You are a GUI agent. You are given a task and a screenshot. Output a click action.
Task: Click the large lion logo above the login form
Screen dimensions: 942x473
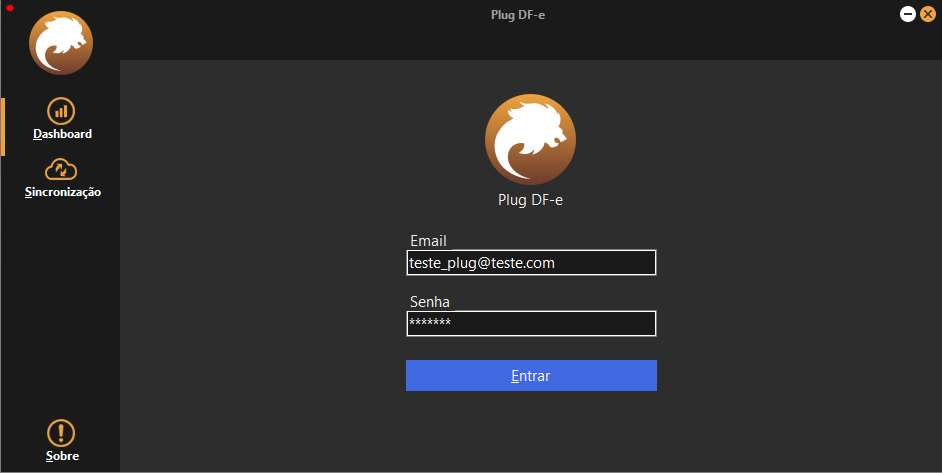(530, 140)
